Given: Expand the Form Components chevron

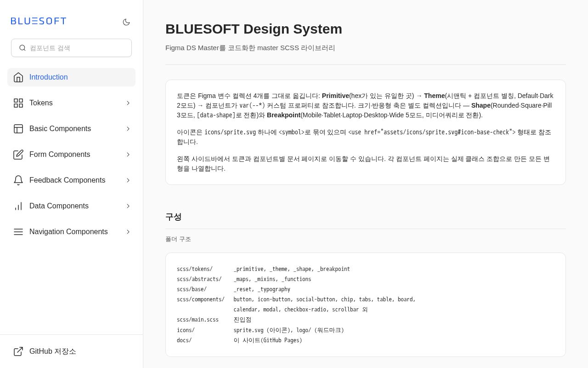Looking at the screenshot, I should pos(128,155).
